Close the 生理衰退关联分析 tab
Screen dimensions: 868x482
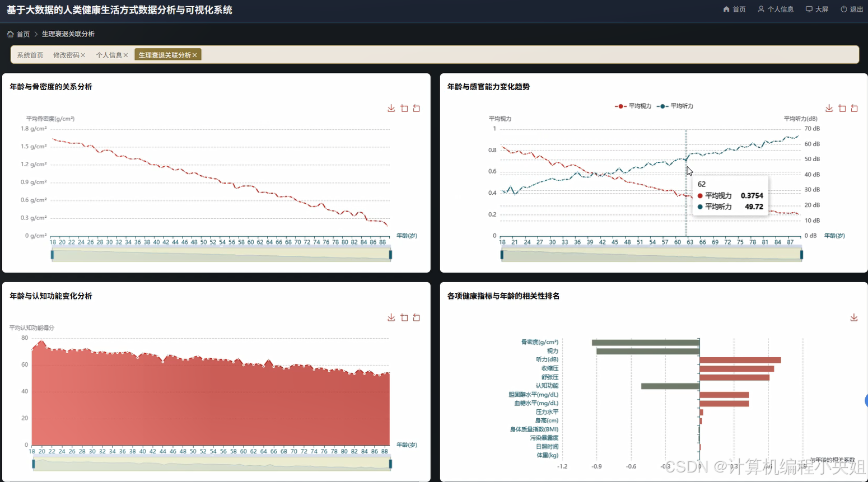(x=195, y=55)
